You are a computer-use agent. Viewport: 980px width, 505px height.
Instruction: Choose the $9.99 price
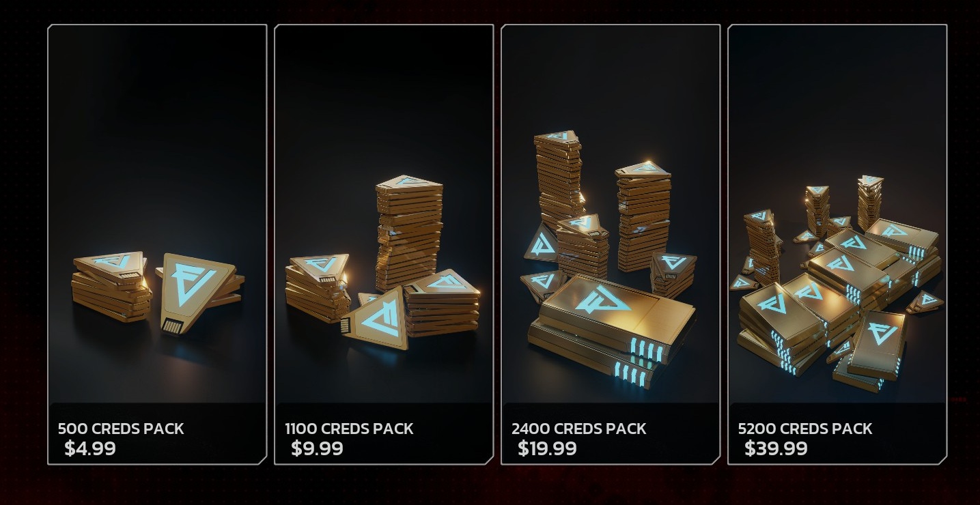(317, 449)
